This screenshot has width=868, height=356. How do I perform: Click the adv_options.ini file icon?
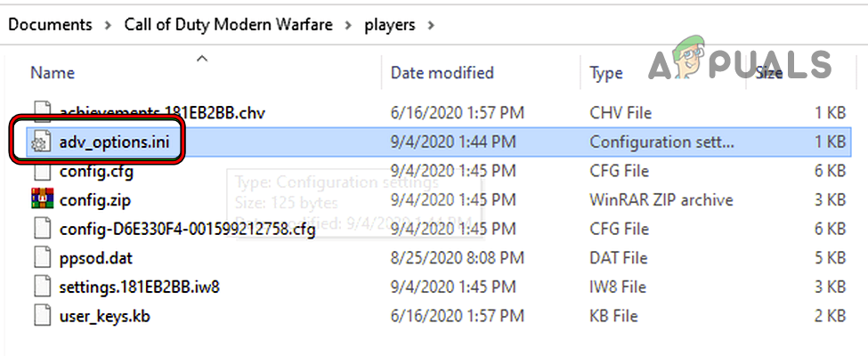(x=41, y=142)
